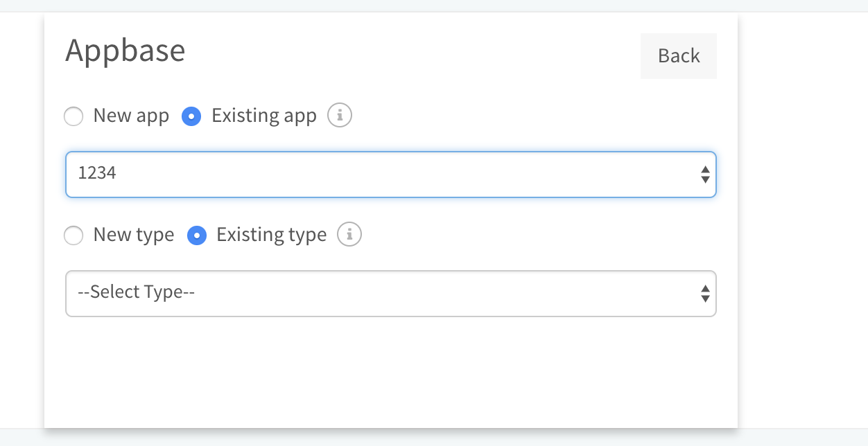Viewport: 868px width, 446px height.
Task: Click the --Select Type-- placeholder text
Action: (x=136, y=292)
